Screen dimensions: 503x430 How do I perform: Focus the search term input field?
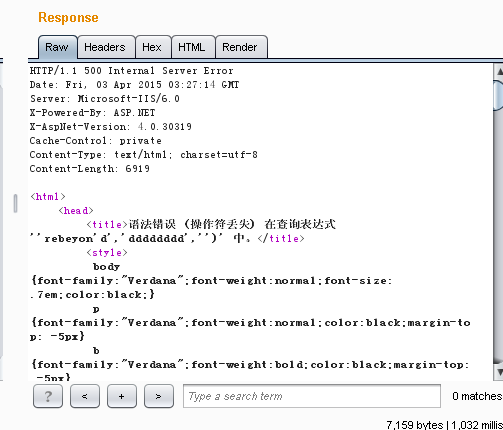(x=312, y=396)
